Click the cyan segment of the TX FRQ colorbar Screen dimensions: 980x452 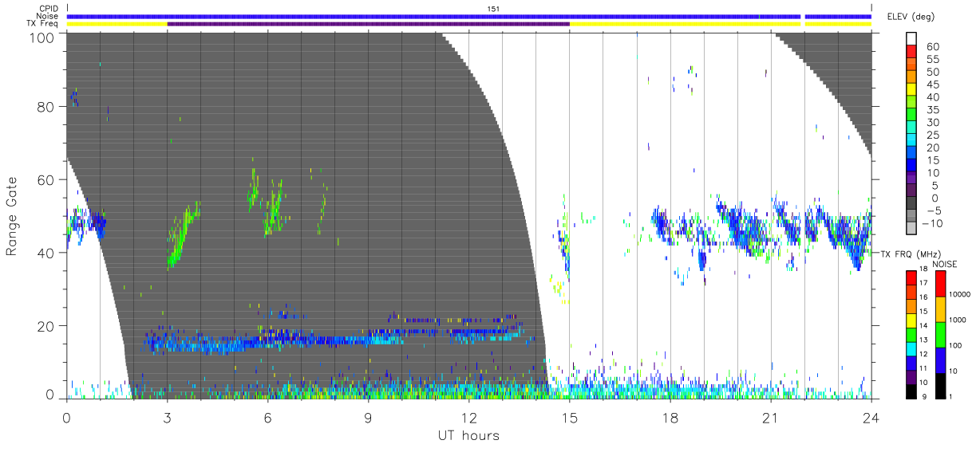point(911,348)
